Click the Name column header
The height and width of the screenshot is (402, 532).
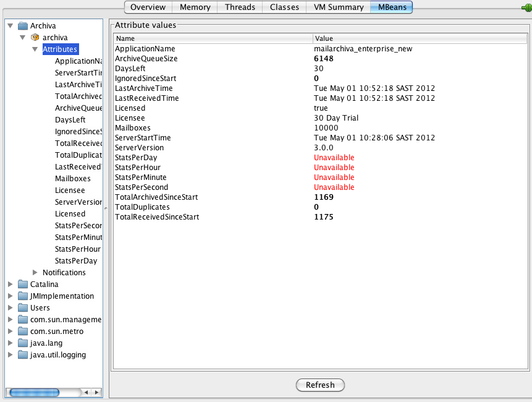(213, 38)
